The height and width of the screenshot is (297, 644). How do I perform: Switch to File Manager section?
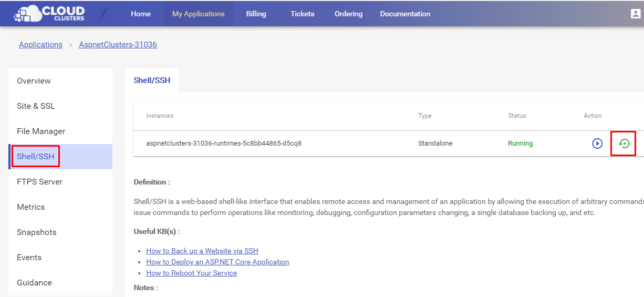coord(41,131)
